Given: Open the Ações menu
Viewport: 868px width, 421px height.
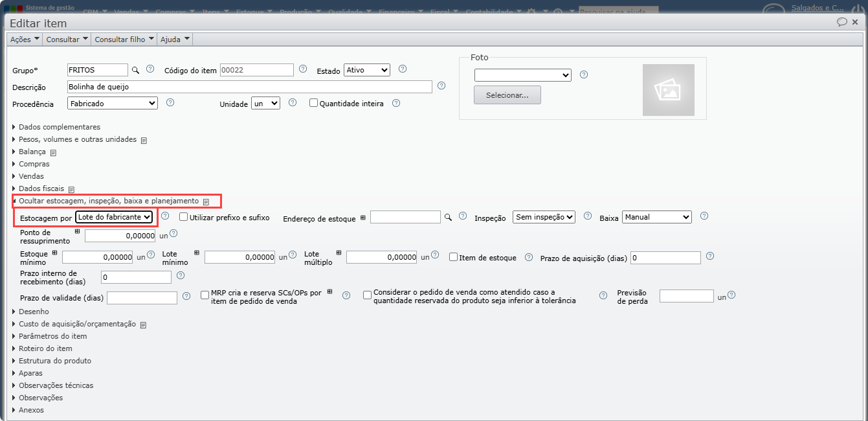Looking at the screenshot, I should (x=25, y=40).
